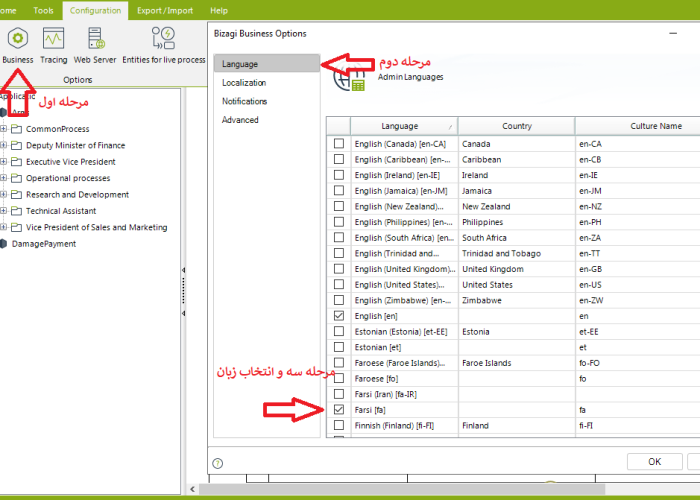Expand Research and Development node
700x500 pixels.
(x=4, y=195)
